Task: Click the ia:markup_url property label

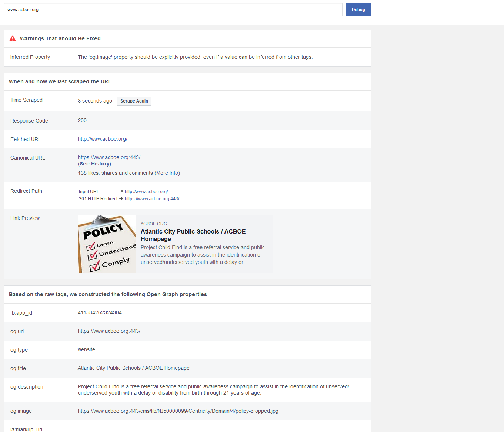Action: [26, 429]
